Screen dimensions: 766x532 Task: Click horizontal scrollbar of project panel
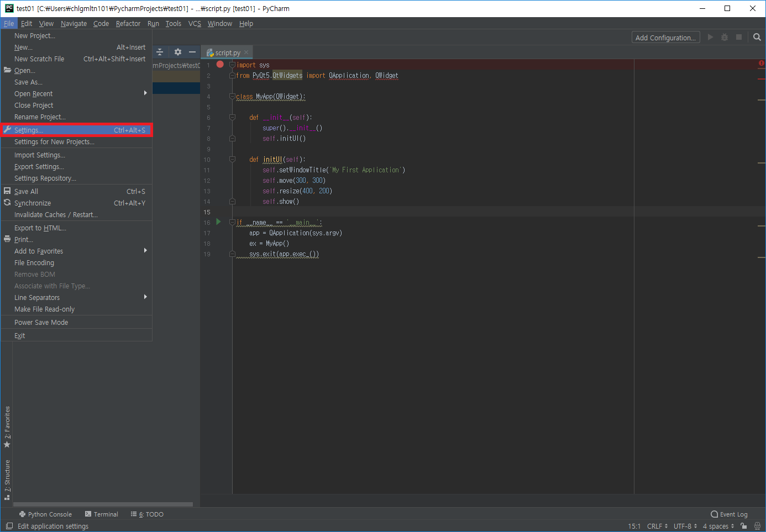(103, 504)
